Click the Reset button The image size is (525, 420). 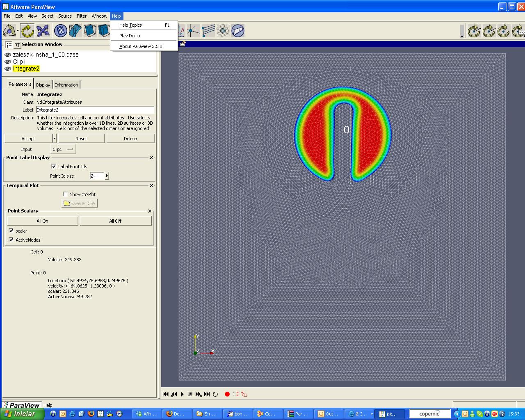[81, 139]
